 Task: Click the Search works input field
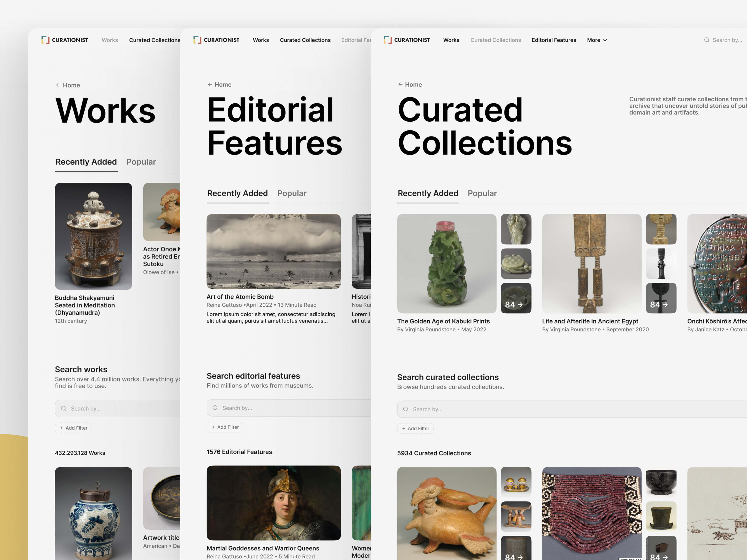click(117, 408)
